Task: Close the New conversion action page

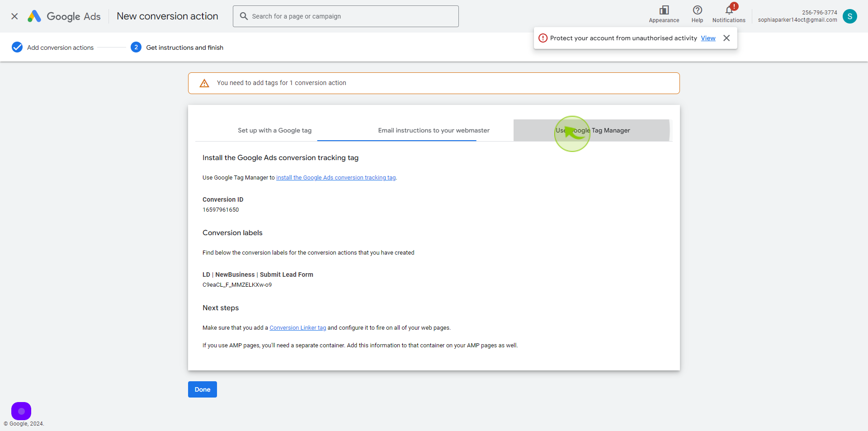Action: coord(14,16)
